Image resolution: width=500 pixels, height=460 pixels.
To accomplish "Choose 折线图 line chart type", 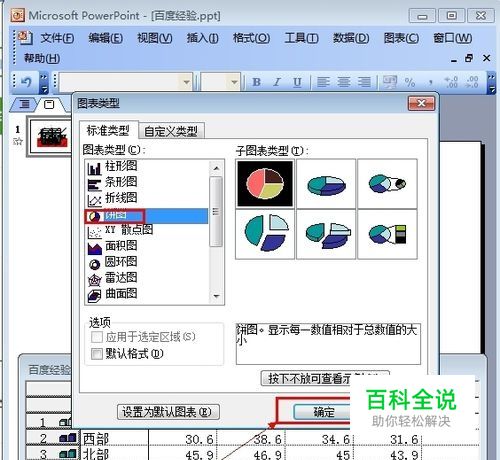I will (147, 198).
